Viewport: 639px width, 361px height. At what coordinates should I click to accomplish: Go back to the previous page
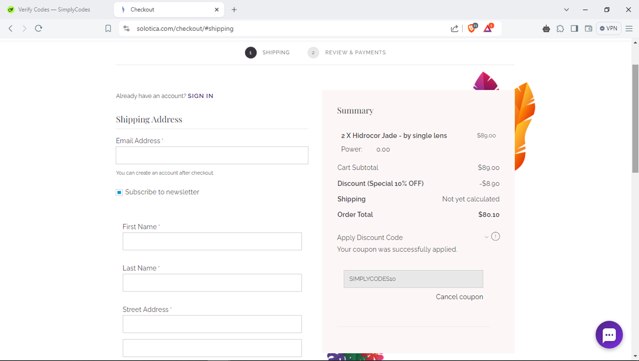pos(11,29)
